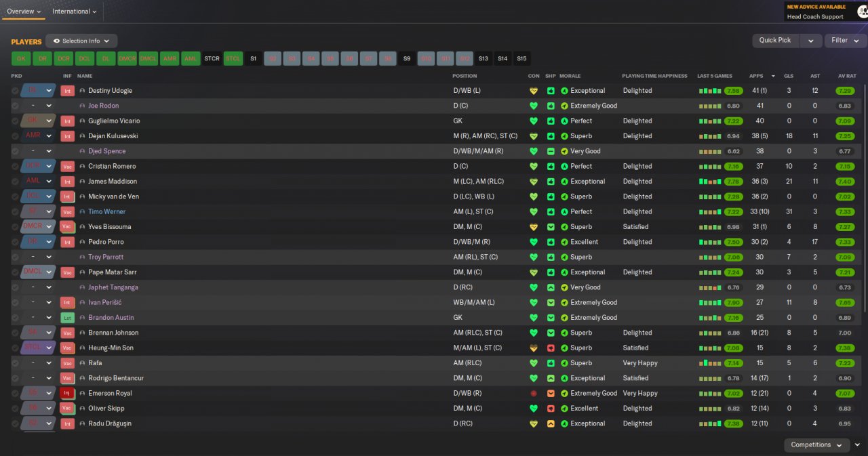Click Pedro Porro's sharpness thumbs-up icon
The width and height of the screenshot is (868, 456).
click(x=551, y=242)
